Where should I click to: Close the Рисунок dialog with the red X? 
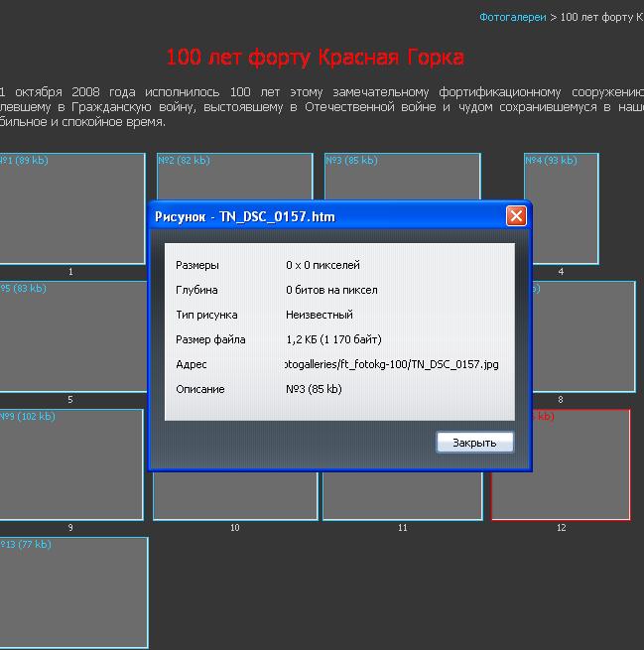click(x=516, y=216)
